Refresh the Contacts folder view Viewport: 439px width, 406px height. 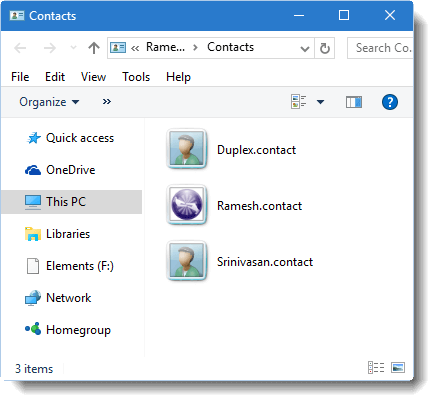(325, 48)
